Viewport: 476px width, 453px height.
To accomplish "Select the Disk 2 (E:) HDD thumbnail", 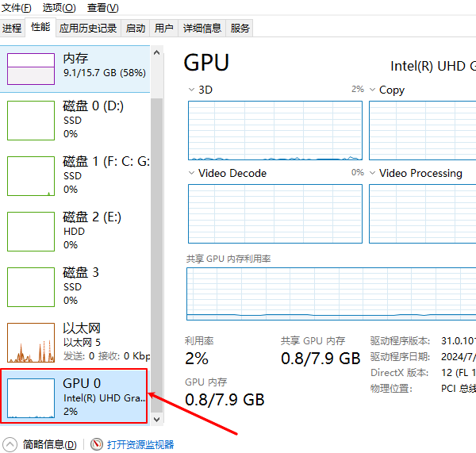I will pyautogui.click(x=31, y=231).
